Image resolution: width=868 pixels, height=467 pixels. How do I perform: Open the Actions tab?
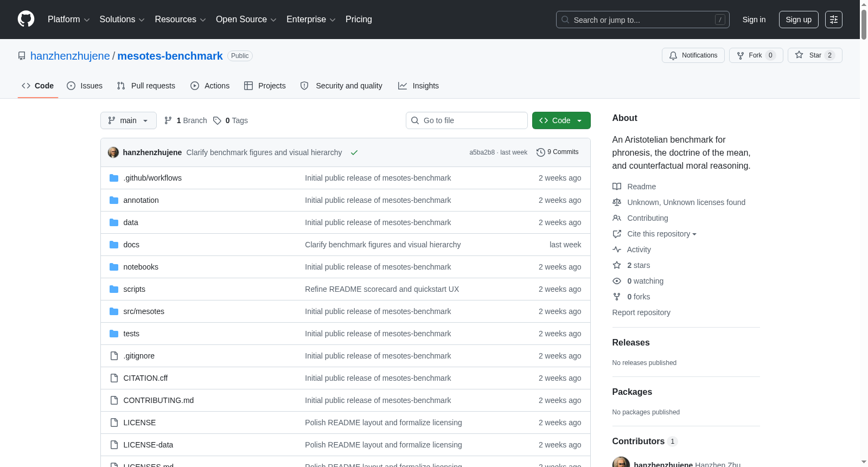[210, 86]
